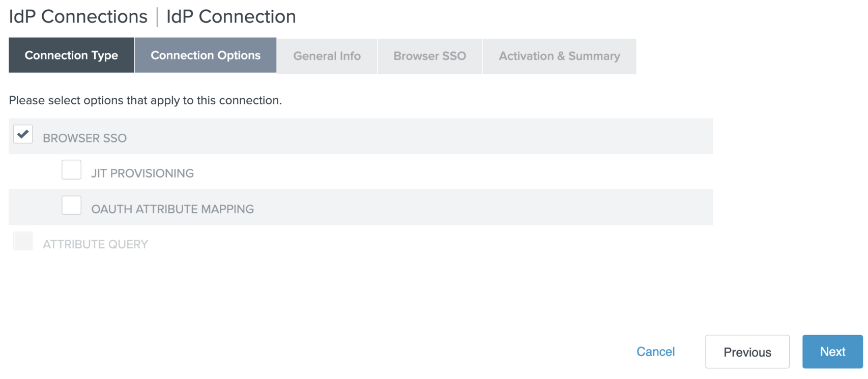Click the 'Please select options' instruction text

[145, 100]
